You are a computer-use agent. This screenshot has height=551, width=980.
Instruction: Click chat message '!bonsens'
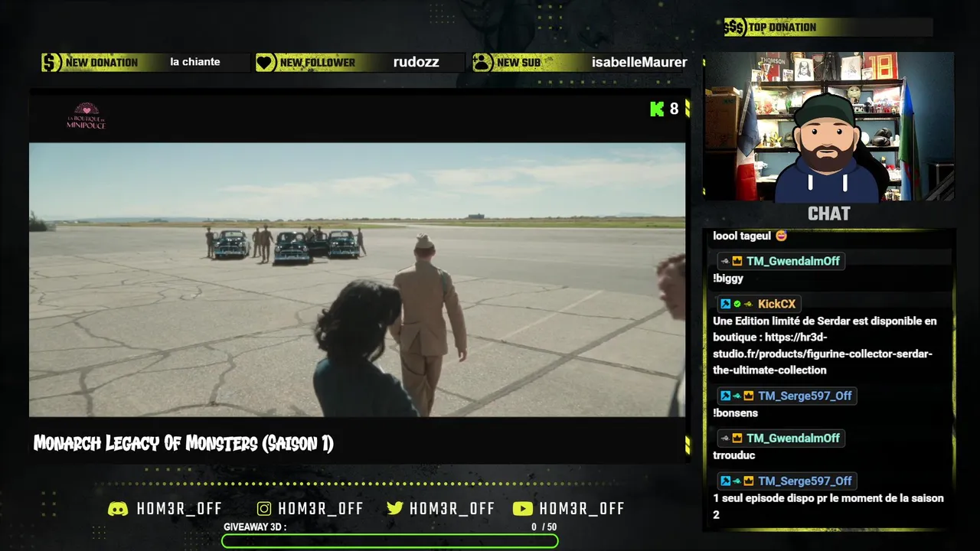[735, 413]
